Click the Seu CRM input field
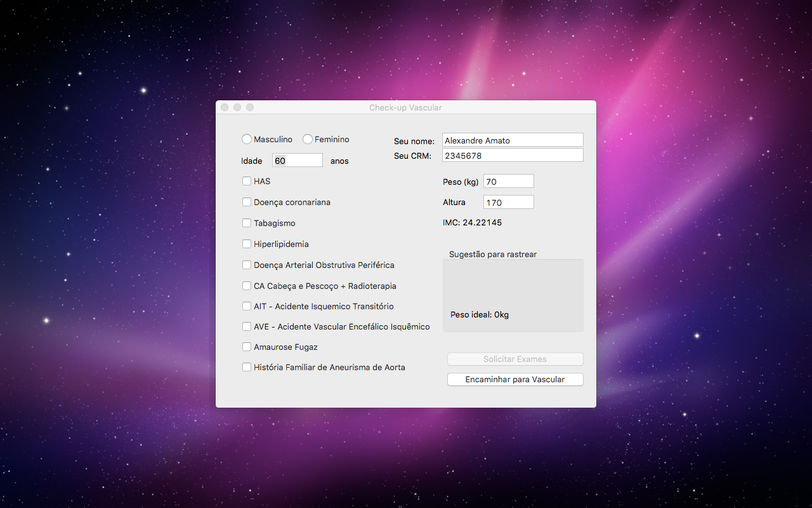 tap(512, 156)
